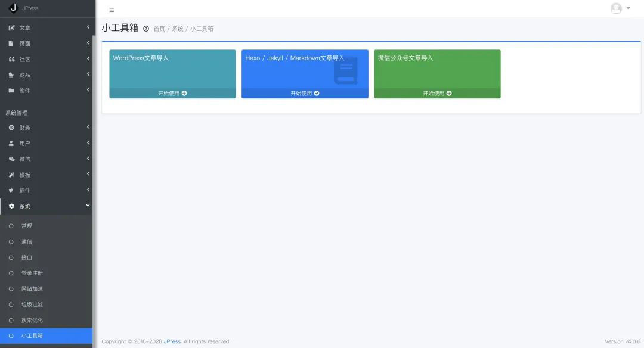Open the 登录注册 settings item
Image resolution: width=644 pixels, height=348 pixels.
(32, 273)
